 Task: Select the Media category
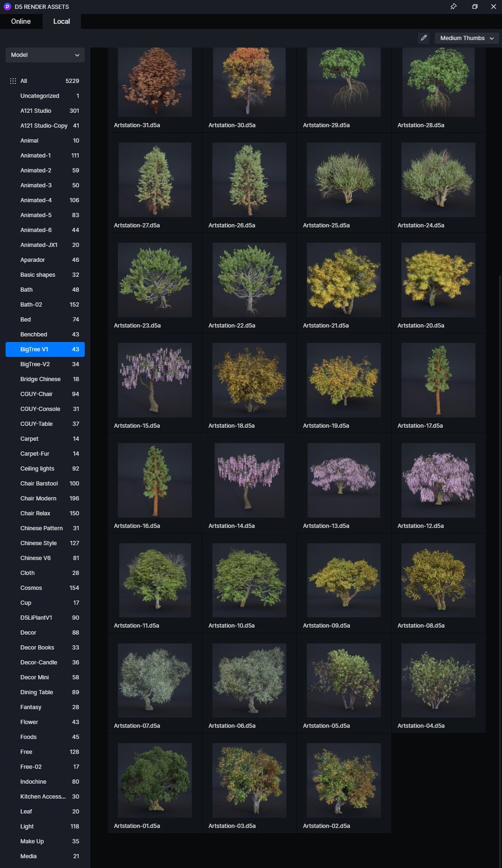click(45, 857)
